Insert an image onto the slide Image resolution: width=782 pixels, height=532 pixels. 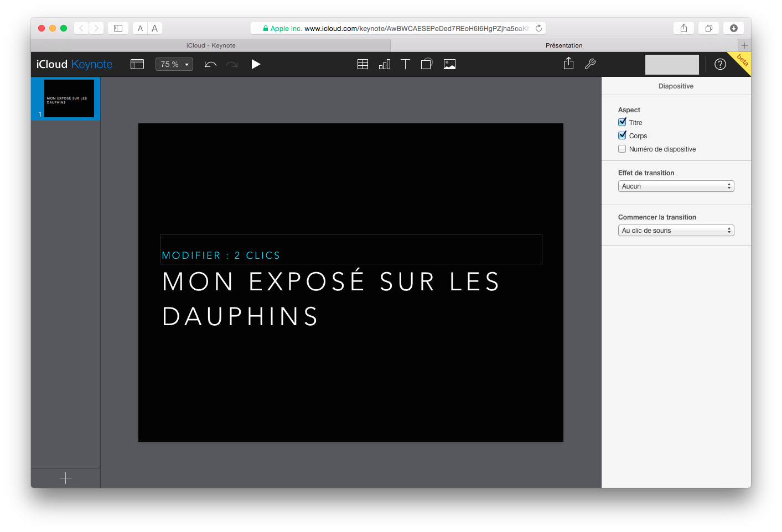pyautogui.click(x=449, y=64)
